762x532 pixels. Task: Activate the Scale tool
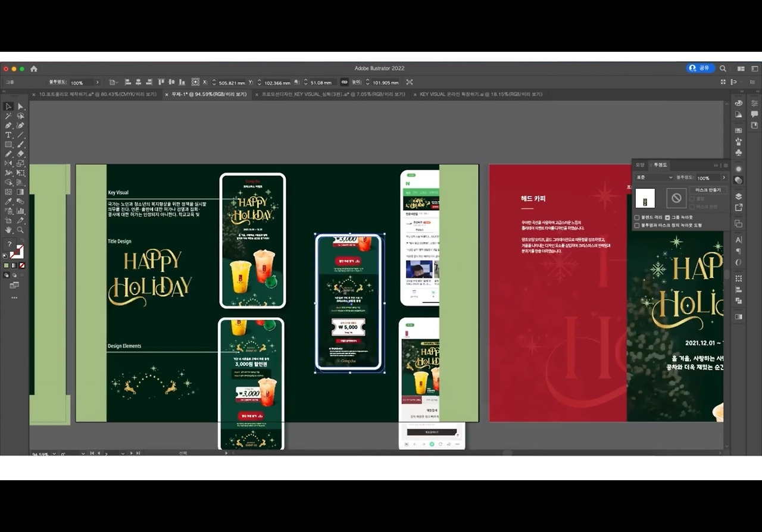(x=20, y=163)
